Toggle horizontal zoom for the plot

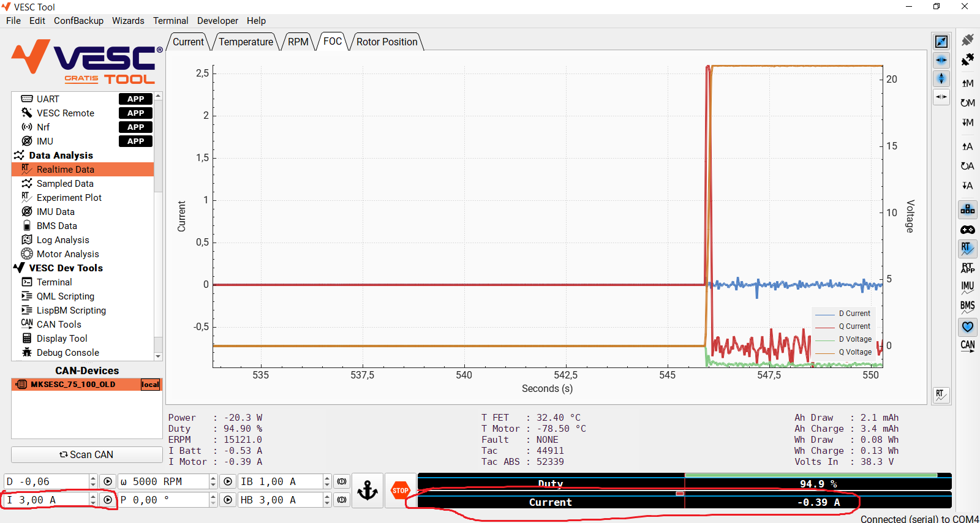[x=941, y=60]
